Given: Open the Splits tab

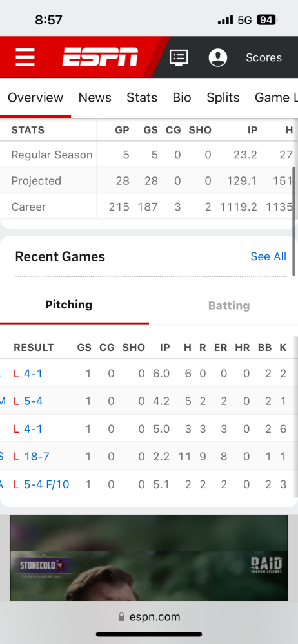Looking at the screenshot, I should click(223, 97).
